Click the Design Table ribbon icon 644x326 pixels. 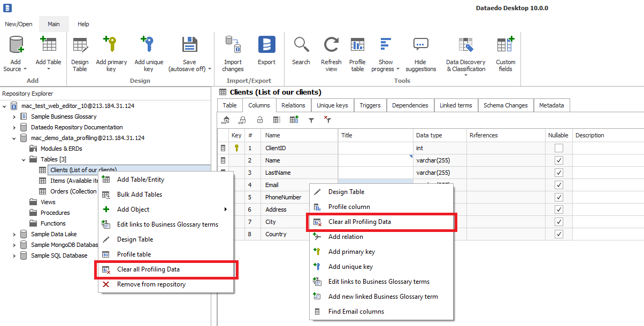click(80, 45)
